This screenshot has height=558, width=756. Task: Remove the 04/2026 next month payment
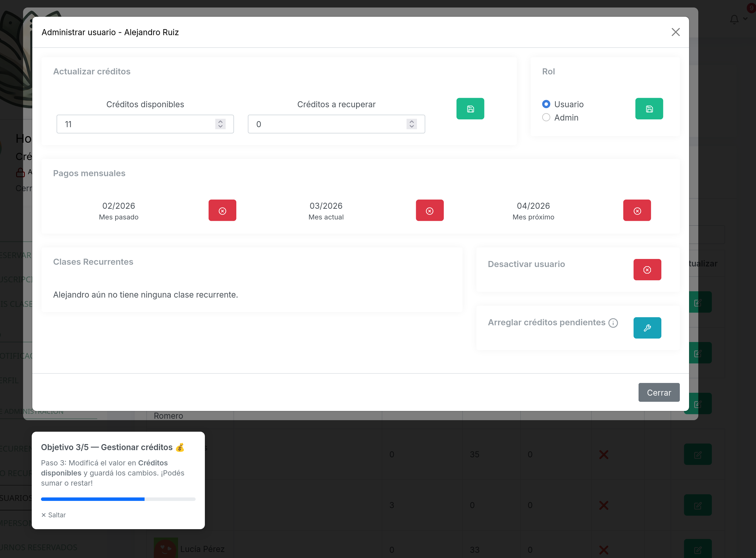click(x=637, y=211)
